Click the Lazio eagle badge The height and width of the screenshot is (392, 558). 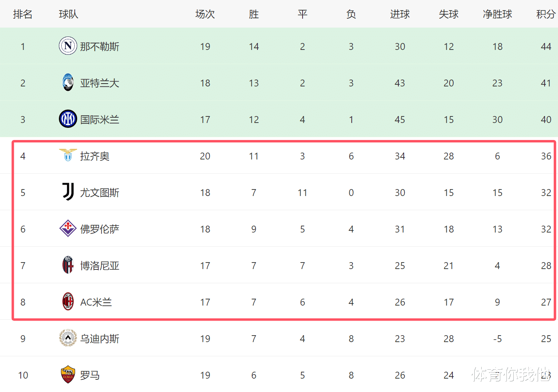click(68, 155)
